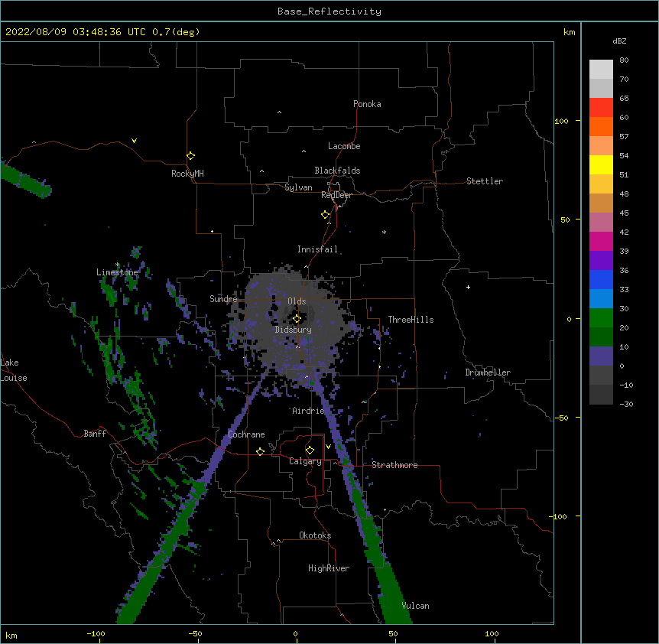Screen dimensions: 659x644
Task: Click the white asterisk marker east of Innisfail
Action: coord(384,232)
